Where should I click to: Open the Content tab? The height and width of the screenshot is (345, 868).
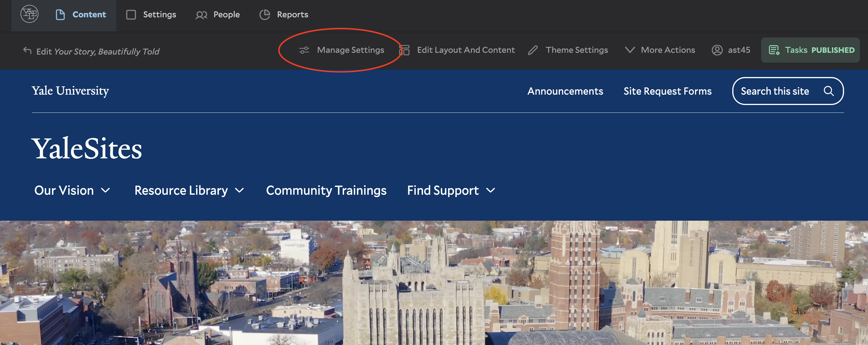tap(81, 14)
